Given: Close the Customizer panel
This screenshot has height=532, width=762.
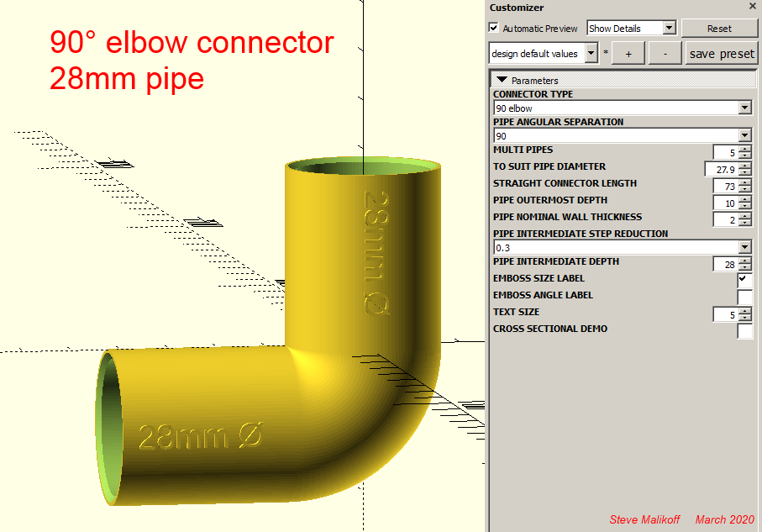Looking at the screenshot, I should point(752,7).
